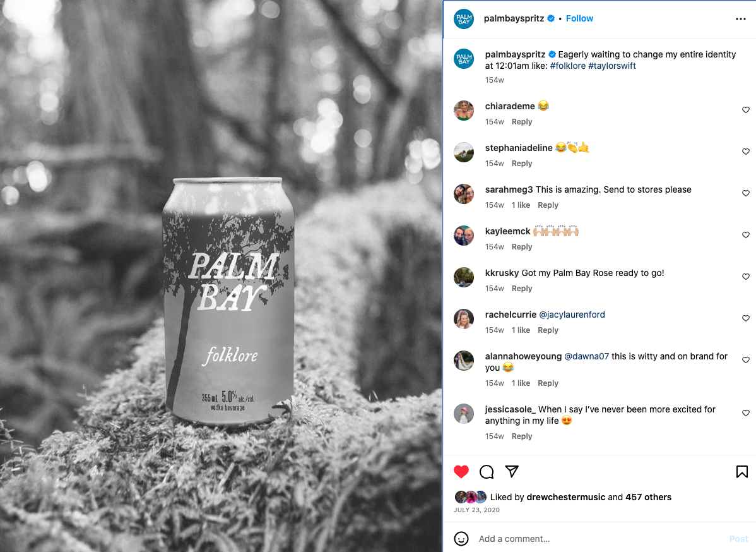
Task: Save post with the bookmark icon
Action: (741, 471)
